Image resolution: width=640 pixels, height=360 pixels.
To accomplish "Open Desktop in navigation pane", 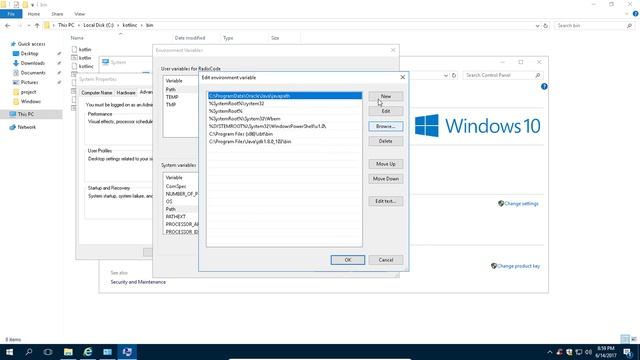I will coord(29,53).
